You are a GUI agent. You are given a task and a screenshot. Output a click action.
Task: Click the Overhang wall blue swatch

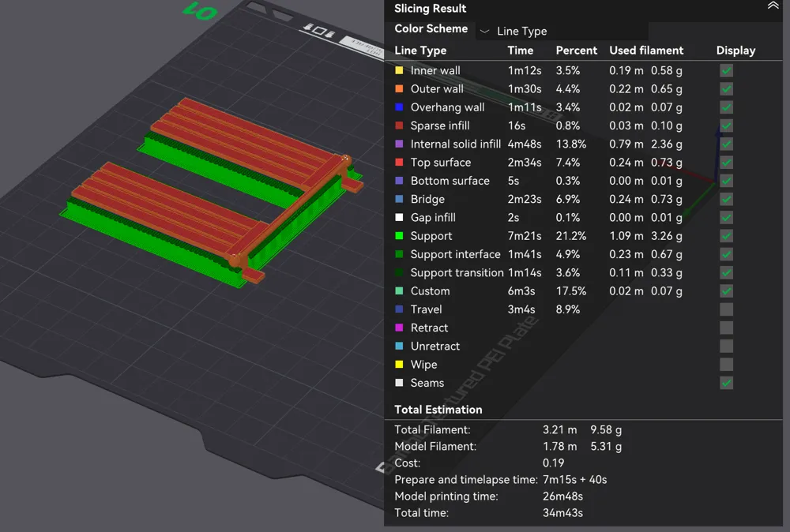[x=399, y=107]
